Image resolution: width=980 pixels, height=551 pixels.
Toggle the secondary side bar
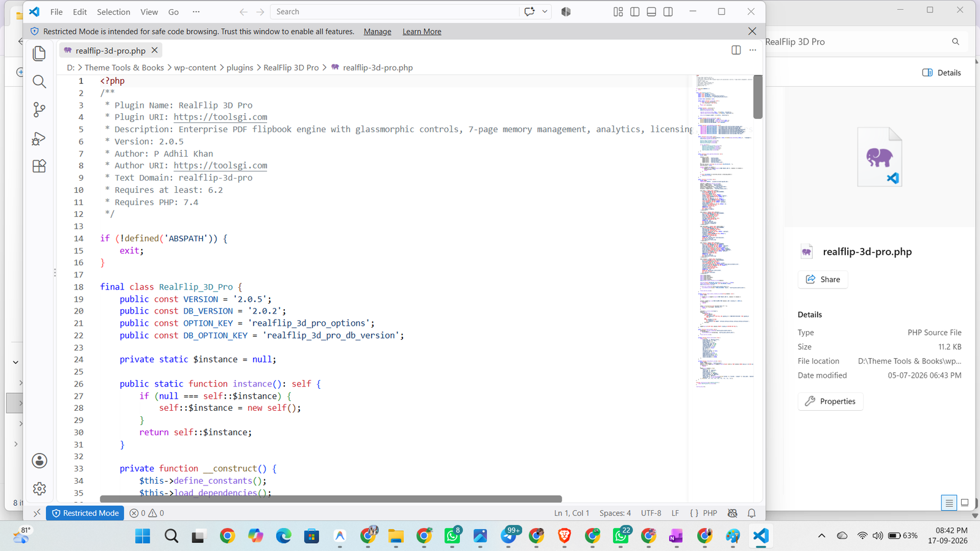click(x=668, y=12)
